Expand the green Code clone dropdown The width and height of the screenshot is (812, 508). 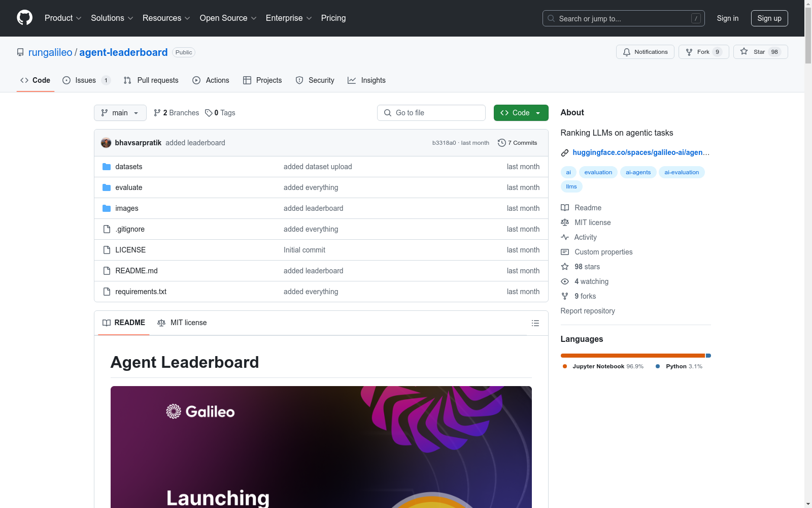click(521, 113)
